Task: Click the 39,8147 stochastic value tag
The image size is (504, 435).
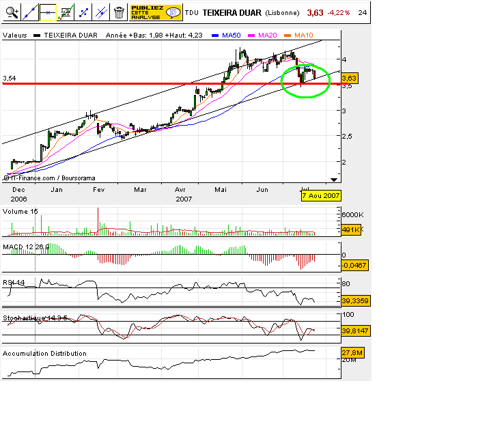Action: pyautogui.click(x=356, y=331)
